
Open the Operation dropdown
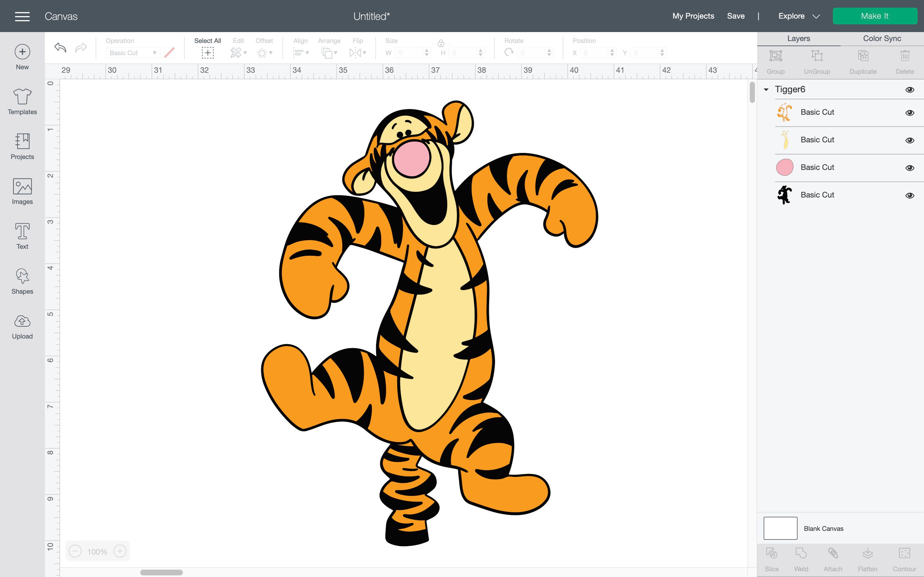click(133, 53)
